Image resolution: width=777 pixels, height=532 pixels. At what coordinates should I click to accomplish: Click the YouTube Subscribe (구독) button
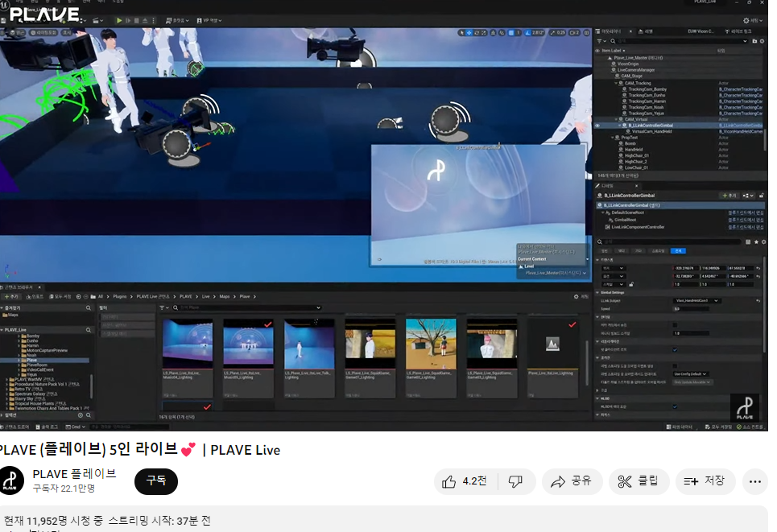pos(156,481)
